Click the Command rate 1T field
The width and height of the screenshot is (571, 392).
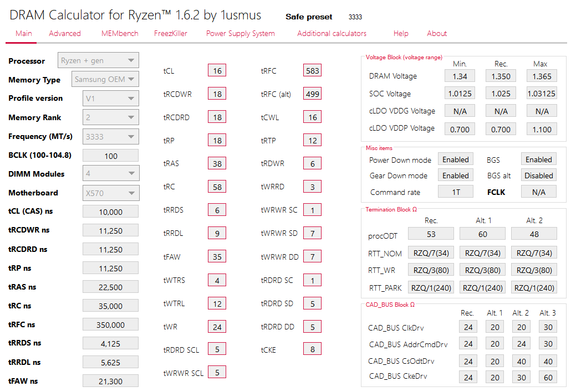(x=456, y=192)
